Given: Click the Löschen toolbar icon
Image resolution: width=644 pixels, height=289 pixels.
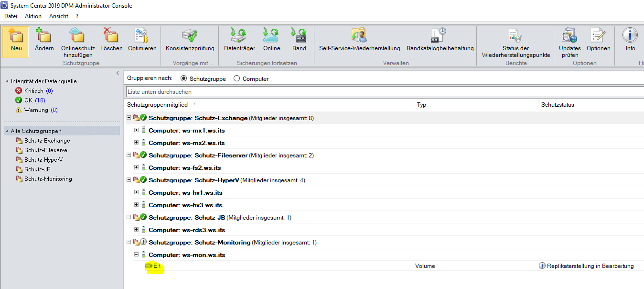Looking at the screenshot, I should pyautogui.click(x=111, y=36).
